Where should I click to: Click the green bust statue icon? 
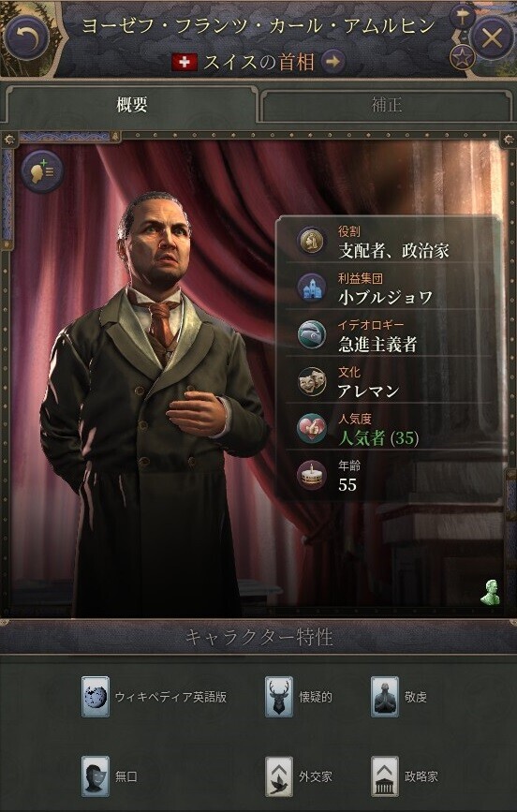click(490, 593)
